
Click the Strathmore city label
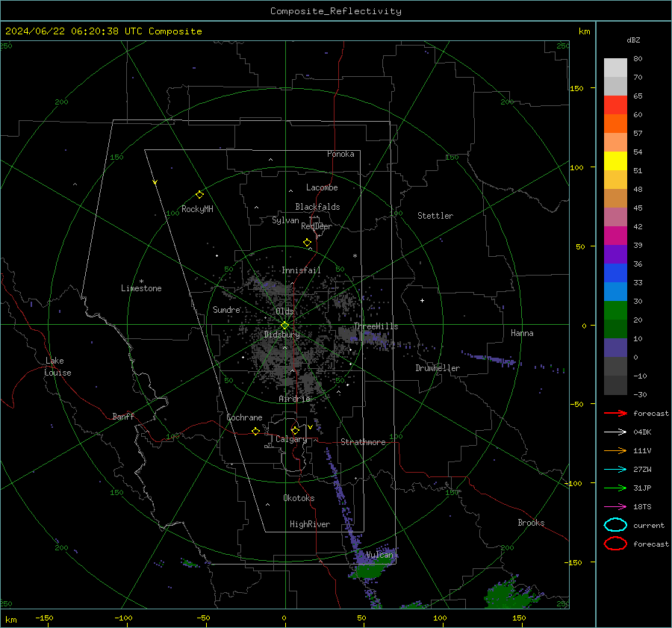click(x=363, y=442)
